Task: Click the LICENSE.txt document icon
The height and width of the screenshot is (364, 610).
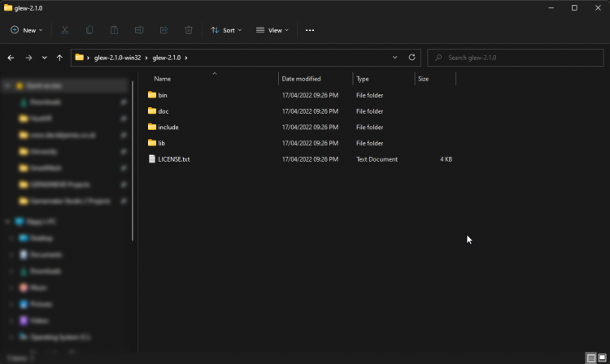Action: [x=152, y=159]
